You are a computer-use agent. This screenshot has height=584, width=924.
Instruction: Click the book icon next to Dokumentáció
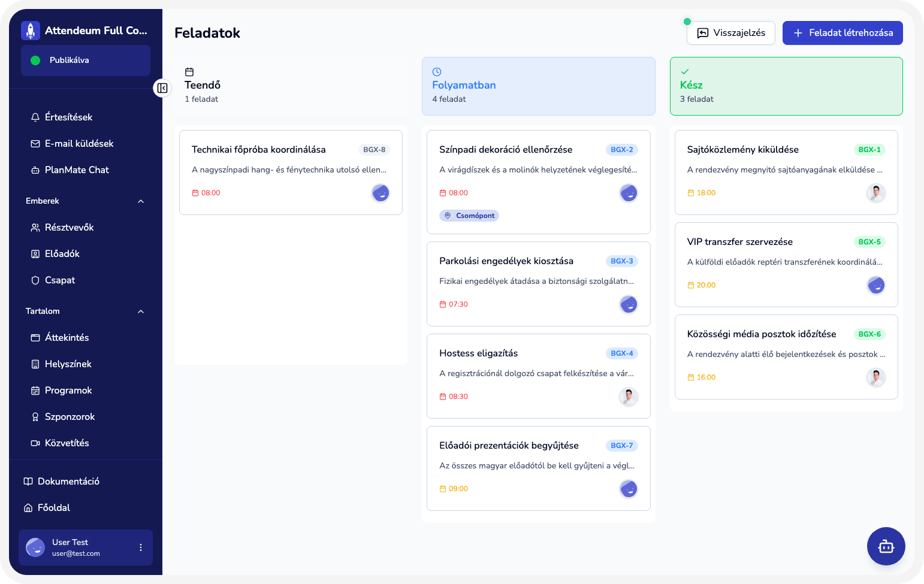(x=28, y=482)
